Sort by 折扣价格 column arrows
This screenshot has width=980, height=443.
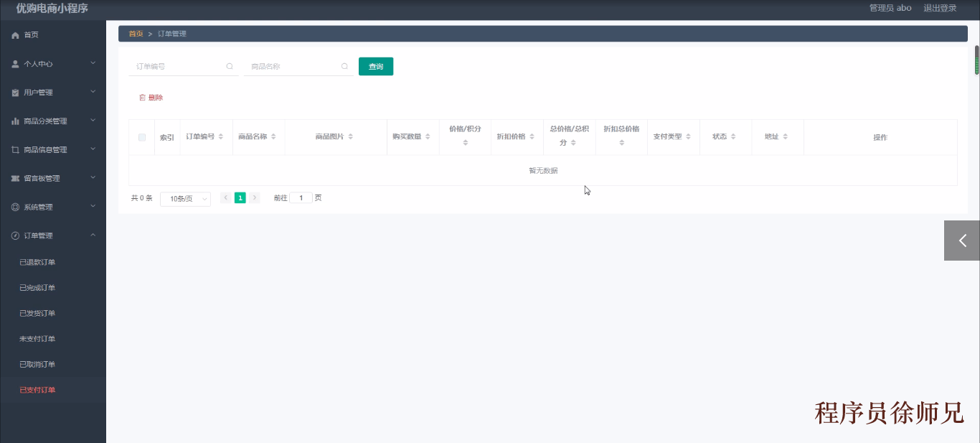532,136
